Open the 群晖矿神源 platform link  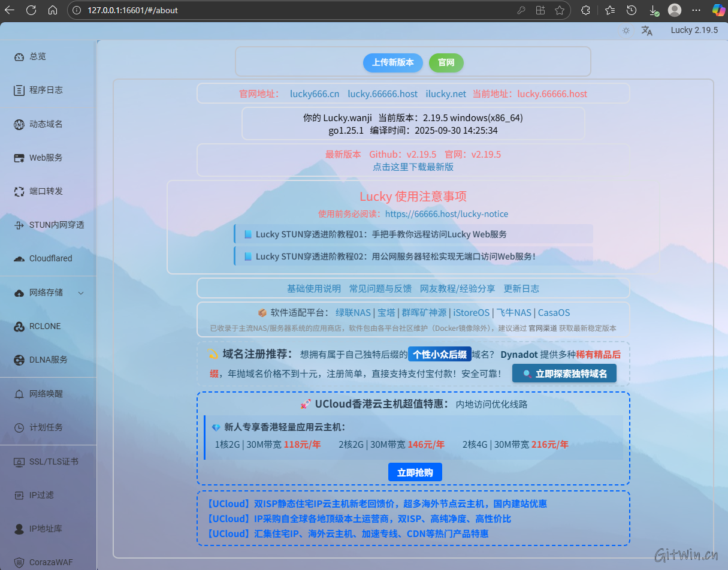(x=424, y=313)
